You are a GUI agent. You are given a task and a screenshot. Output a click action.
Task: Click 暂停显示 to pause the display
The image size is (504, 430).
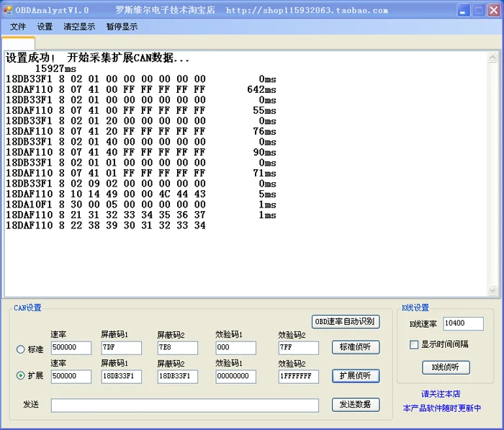122,27
